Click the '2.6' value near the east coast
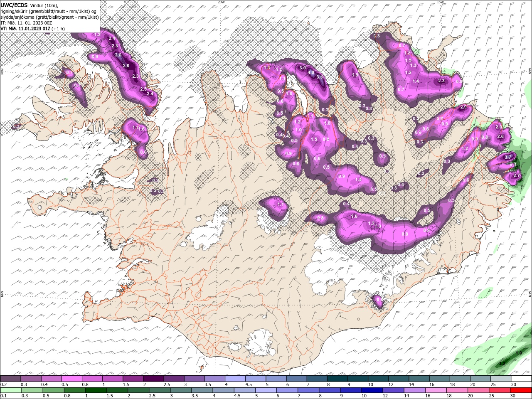 (x=500, y=137)
